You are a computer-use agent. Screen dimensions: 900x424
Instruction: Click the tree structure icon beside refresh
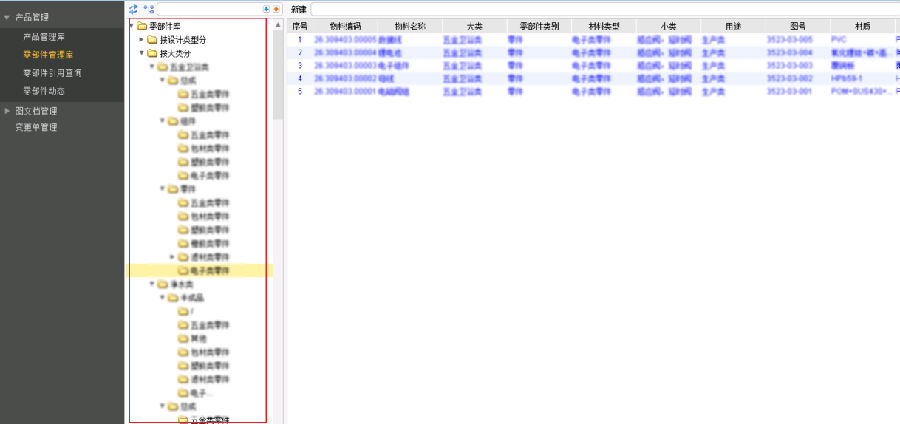148,9
